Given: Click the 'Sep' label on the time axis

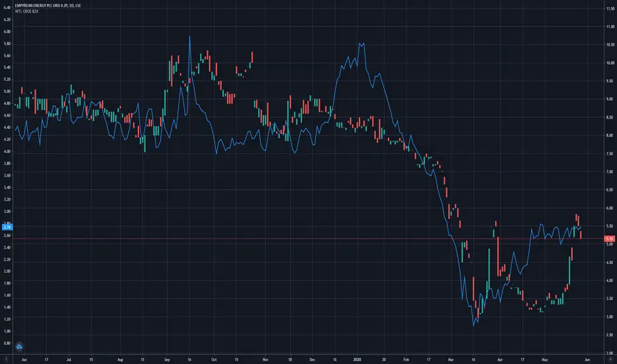Looking at the screenshot, I should 167,359.
